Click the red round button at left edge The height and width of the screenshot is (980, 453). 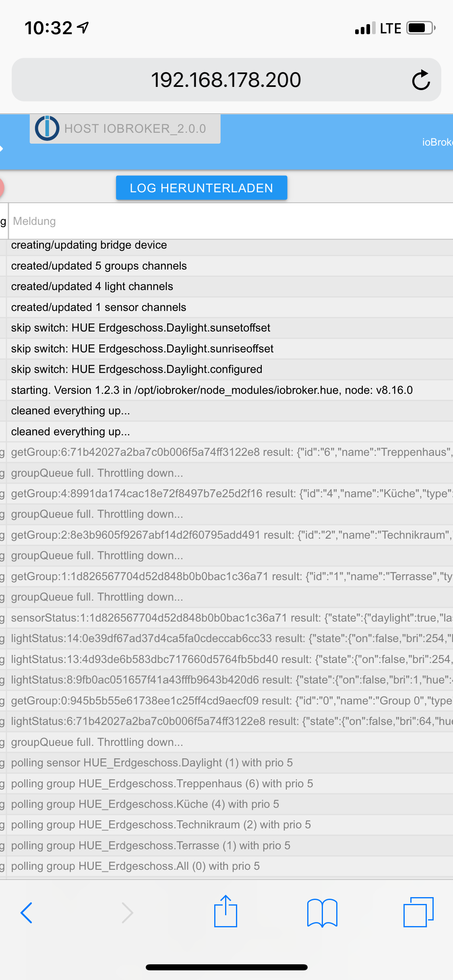click(x=2, y=187)
